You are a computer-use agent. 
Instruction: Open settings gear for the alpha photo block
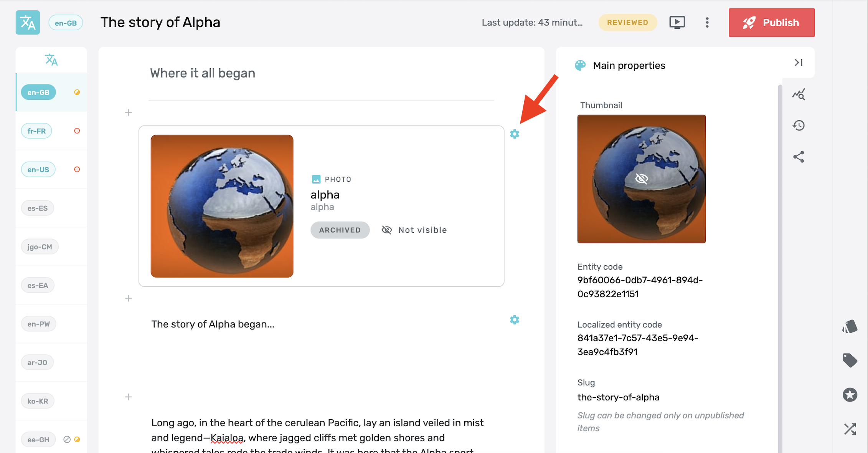pos(515,134)
